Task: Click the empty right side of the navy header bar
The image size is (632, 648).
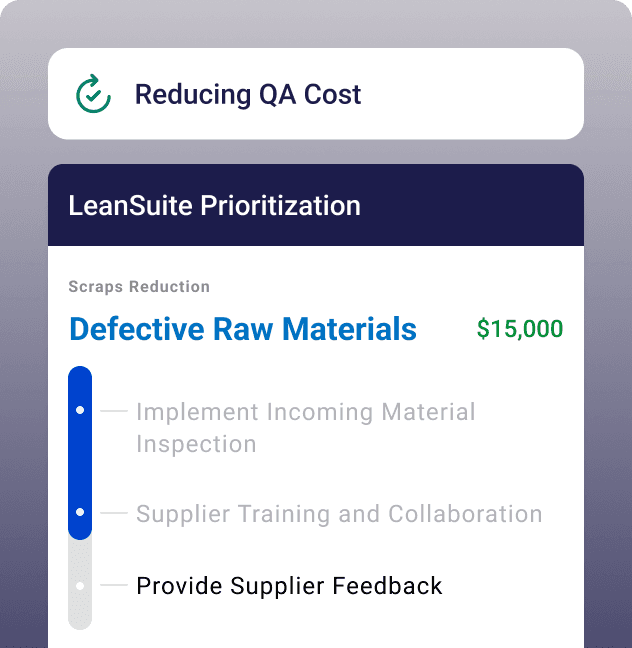Action: pyautogui.click(x=480, y=206)
